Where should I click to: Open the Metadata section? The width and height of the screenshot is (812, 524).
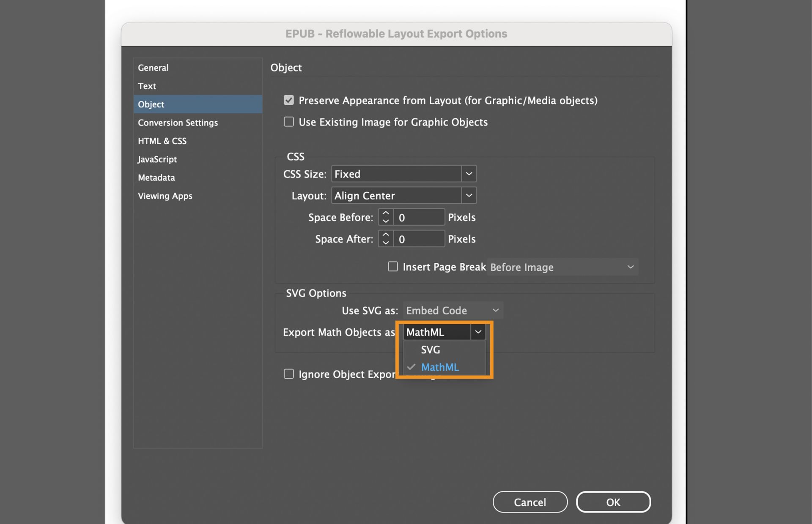156,177
